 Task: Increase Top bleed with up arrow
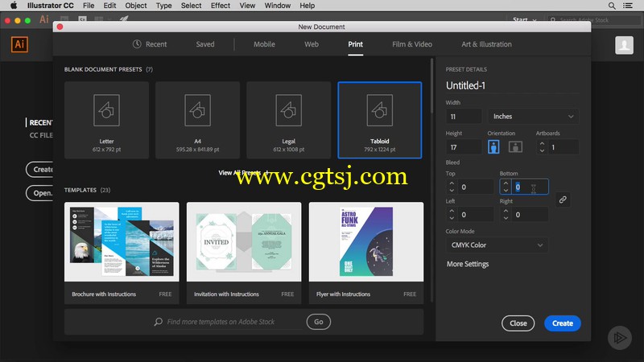pyautogui.click(x=452, y=183)
